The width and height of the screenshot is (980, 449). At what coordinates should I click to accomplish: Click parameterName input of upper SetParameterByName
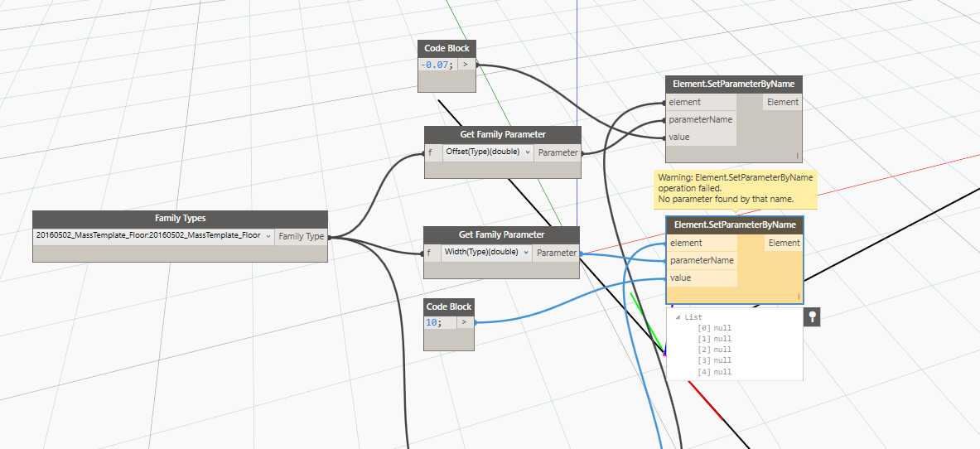click(701, 119)
